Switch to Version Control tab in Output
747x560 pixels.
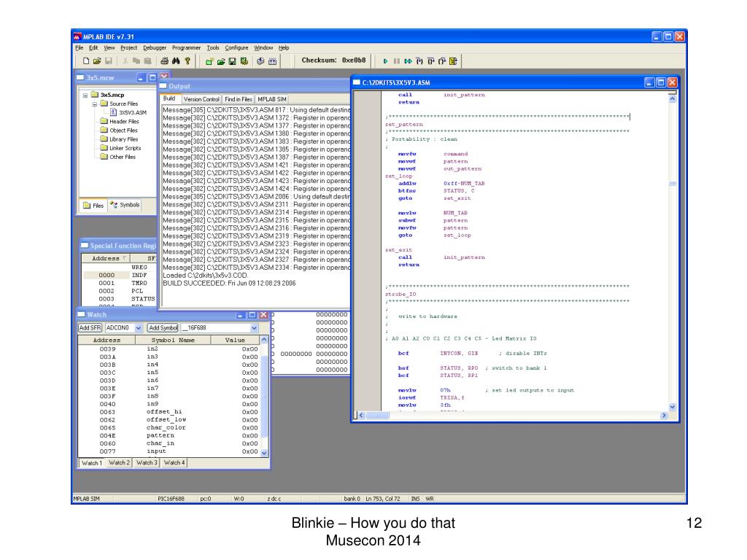tap(201, 99)
